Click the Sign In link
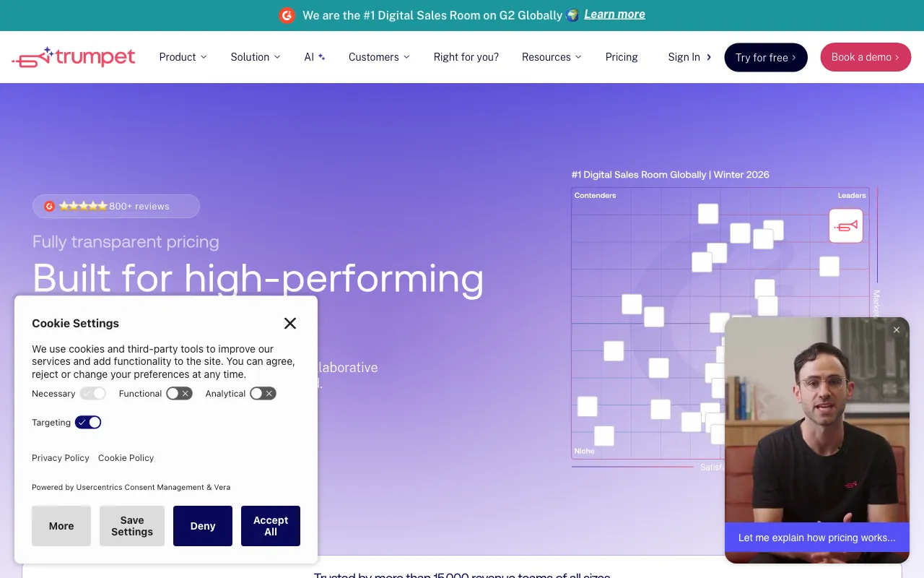Image resolution: width=924 pixels, height=578 pixels. point(689,57)
